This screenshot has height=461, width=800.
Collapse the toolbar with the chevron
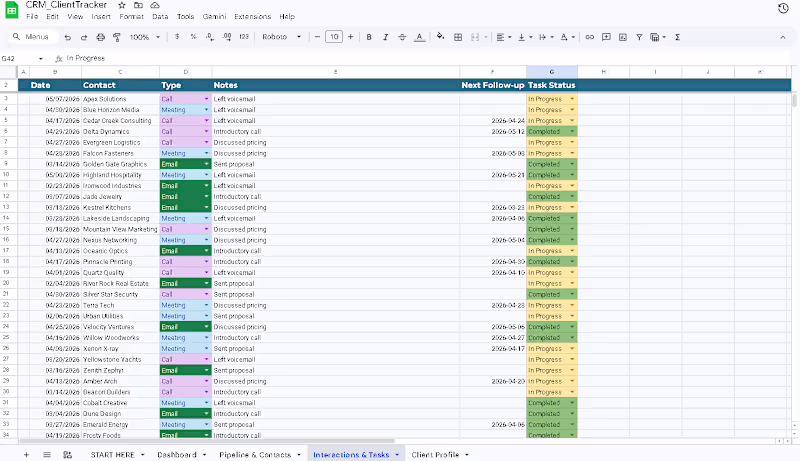click(x=783, y=37)
